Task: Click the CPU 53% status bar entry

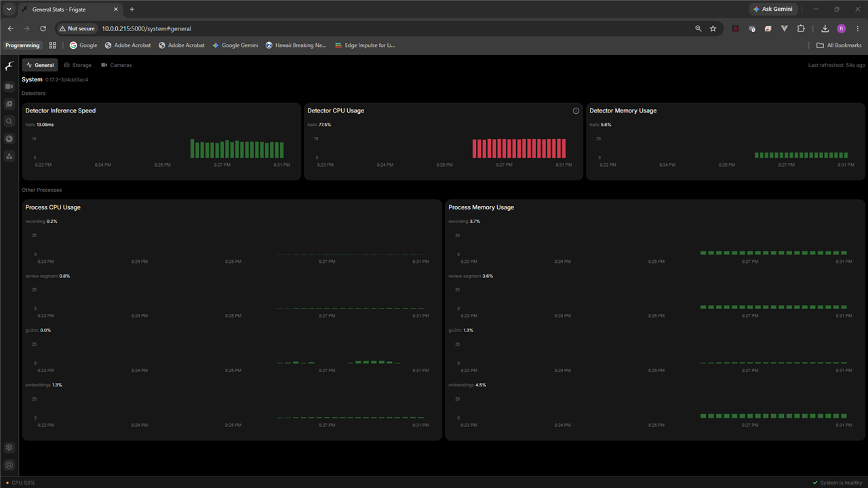Action: 20,483
